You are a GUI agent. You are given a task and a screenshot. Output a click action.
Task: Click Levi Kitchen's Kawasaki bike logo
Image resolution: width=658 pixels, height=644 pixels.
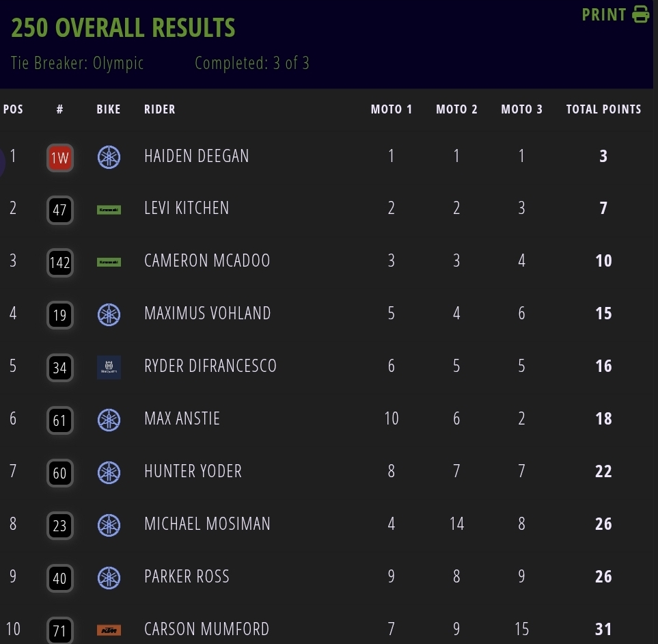[x=109, y=210]
